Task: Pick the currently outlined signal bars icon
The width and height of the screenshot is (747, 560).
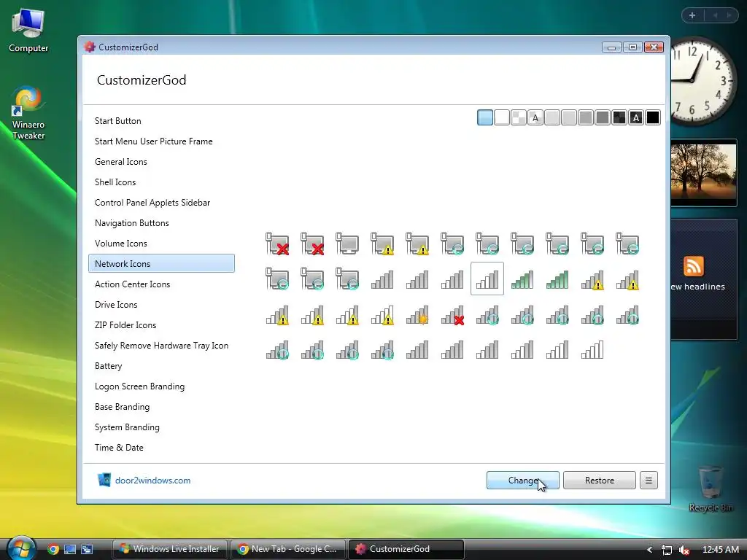Action: pos(487,279)
